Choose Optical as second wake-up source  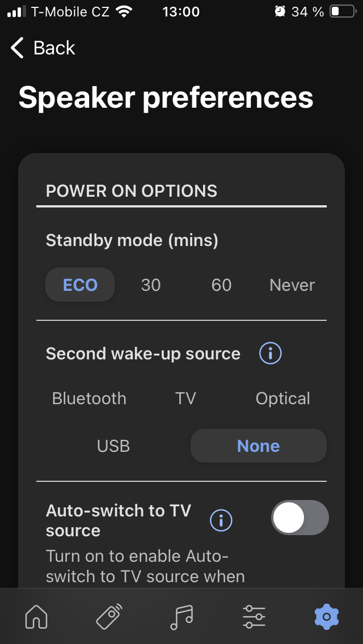tap(282, 399)
